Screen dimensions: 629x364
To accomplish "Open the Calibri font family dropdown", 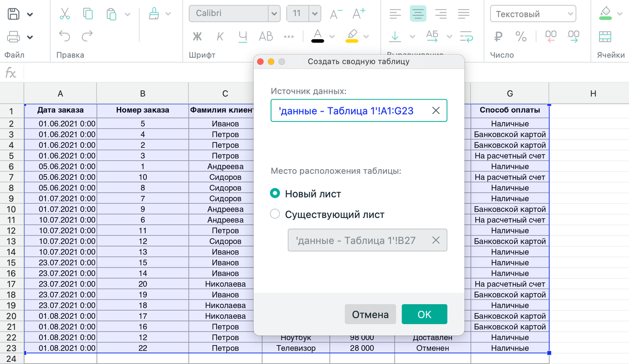I will [x=231, y=14].
